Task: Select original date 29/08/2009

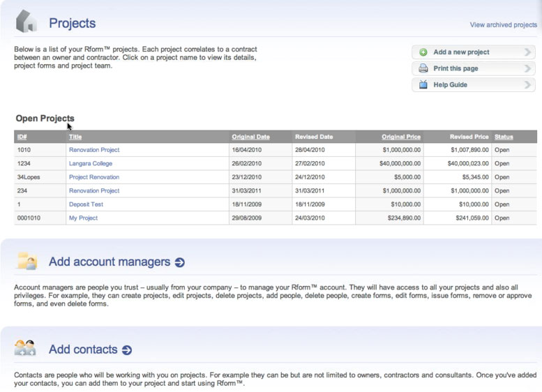Action: pyautogui.click(x=246, y=218)
